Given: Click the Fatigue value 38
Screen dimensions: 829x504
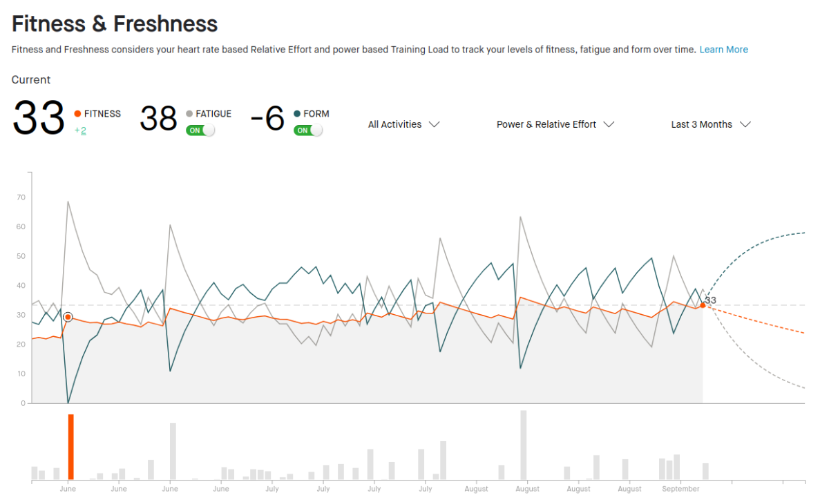Looking at the screenshot, I should tap(158, 119).
